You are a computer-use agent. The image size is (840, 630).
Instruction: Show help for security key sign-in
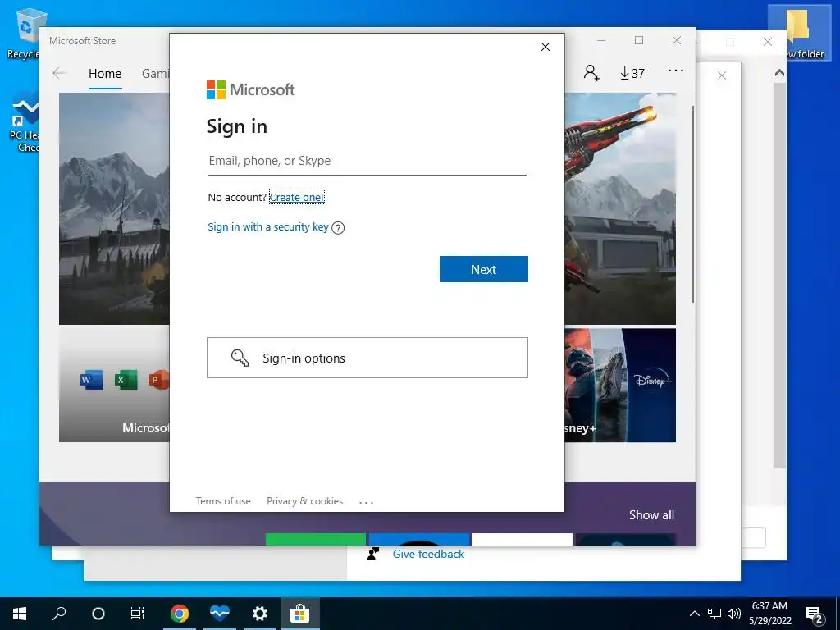338,228
